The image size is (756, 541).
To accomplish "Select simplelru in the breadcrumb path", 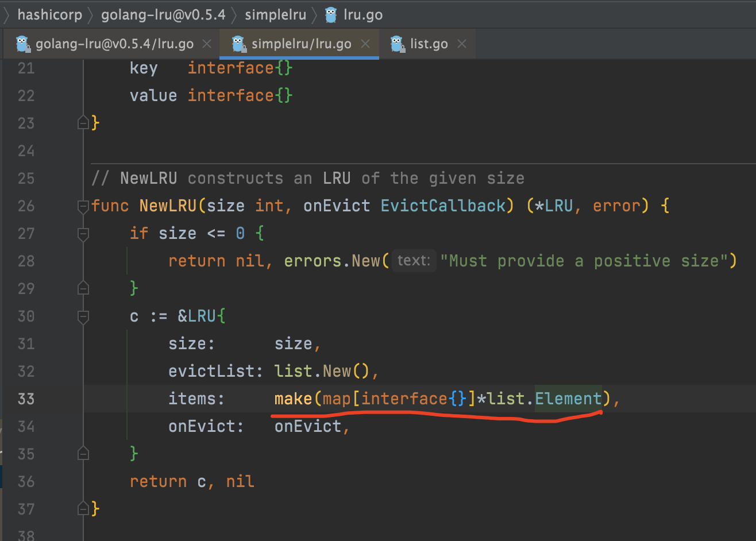I will pyautogui.click(x=275, y=15).
